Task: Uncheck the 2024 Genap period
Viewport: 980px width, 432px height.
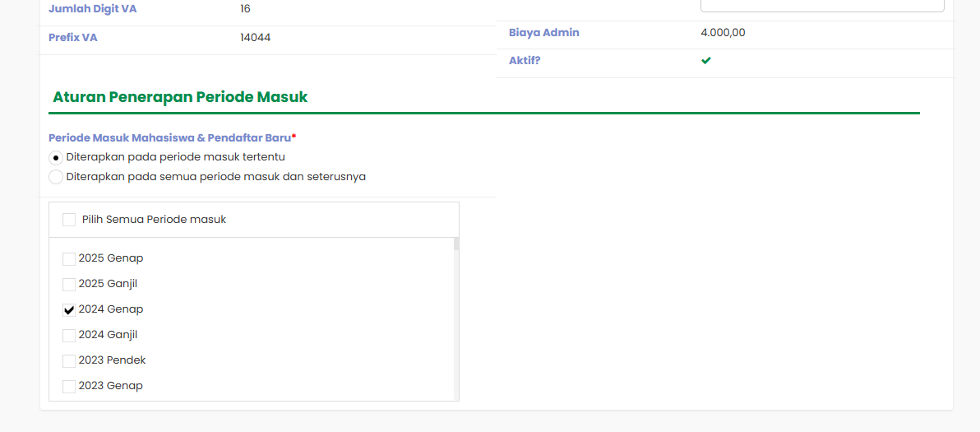Action: coord(69,309)
